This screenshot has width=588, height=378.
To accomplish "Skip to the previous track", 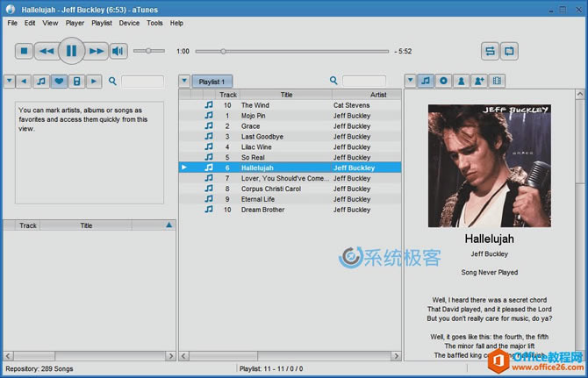I will [47, 51].
